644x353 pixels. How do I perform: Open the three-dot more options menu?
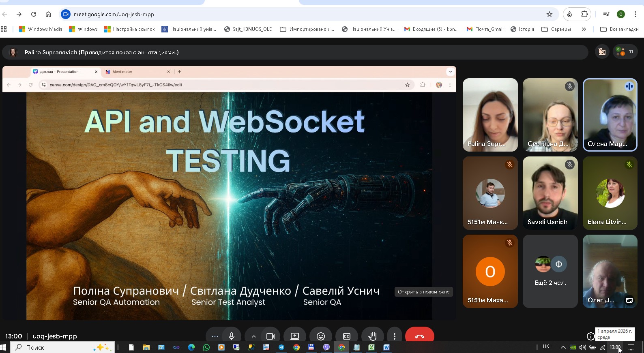click(x=394, y=336)
